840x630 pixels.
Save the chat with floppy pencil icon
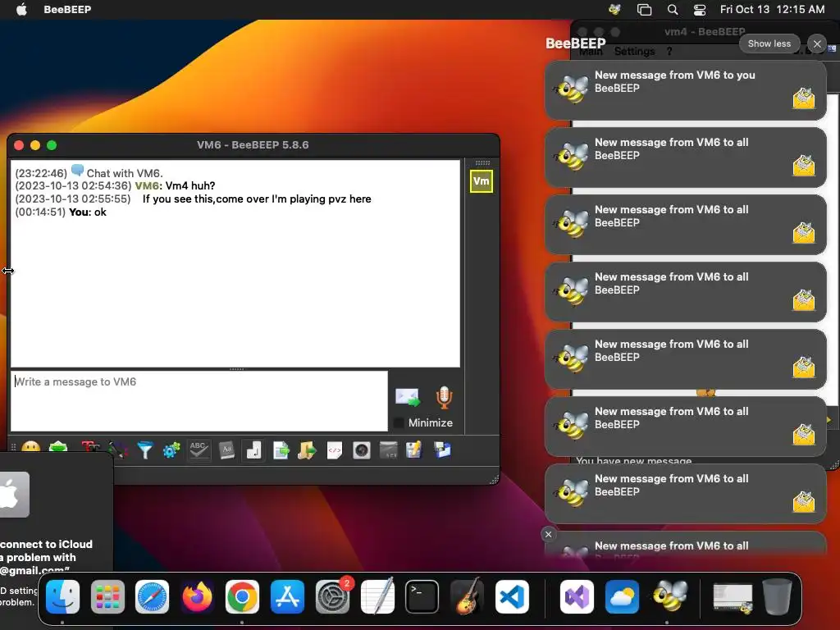pos(414,450)
